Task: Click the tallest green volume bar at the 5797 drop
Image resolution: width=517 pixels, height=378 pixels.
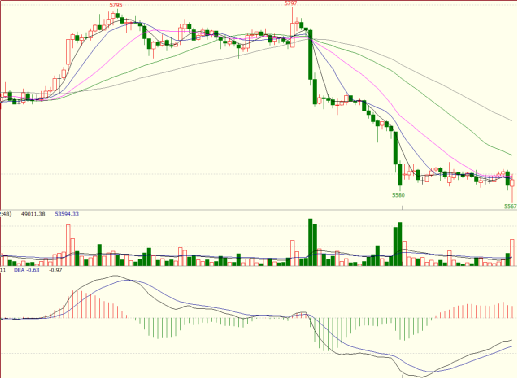Action: coord(310,242)
